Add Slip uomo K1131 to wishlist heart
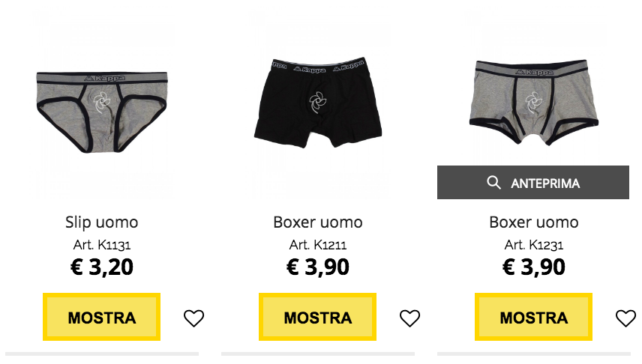The height and width of the screenshot is (364, 642). [x=193, y=318]
